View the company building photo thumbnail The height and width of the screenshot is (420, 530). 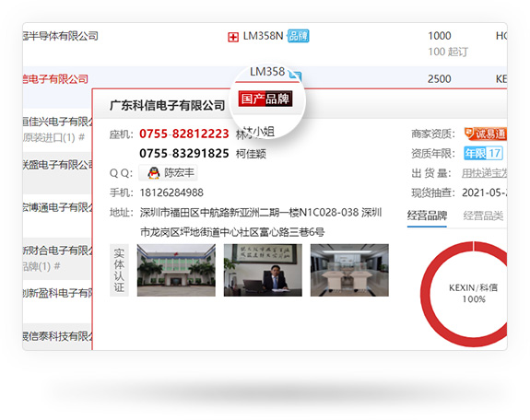tap(176, 270)
